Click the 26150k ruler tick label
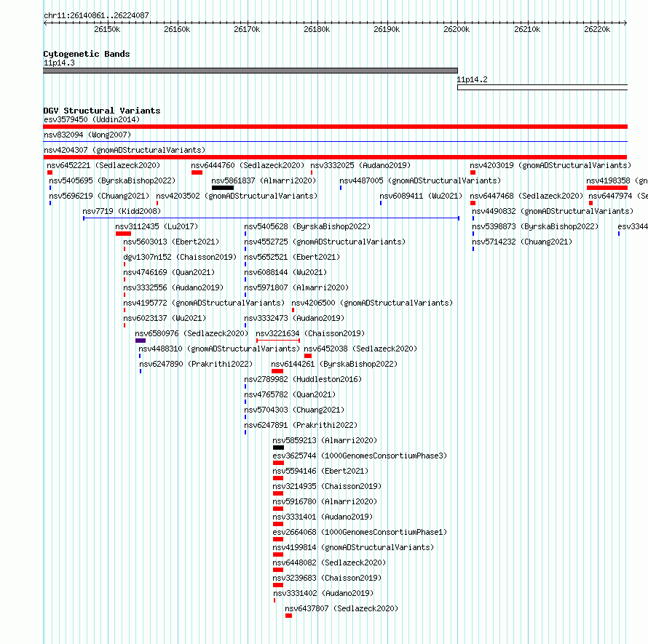Viewport: 648px width, 644px height. click(x=107, y=29)
